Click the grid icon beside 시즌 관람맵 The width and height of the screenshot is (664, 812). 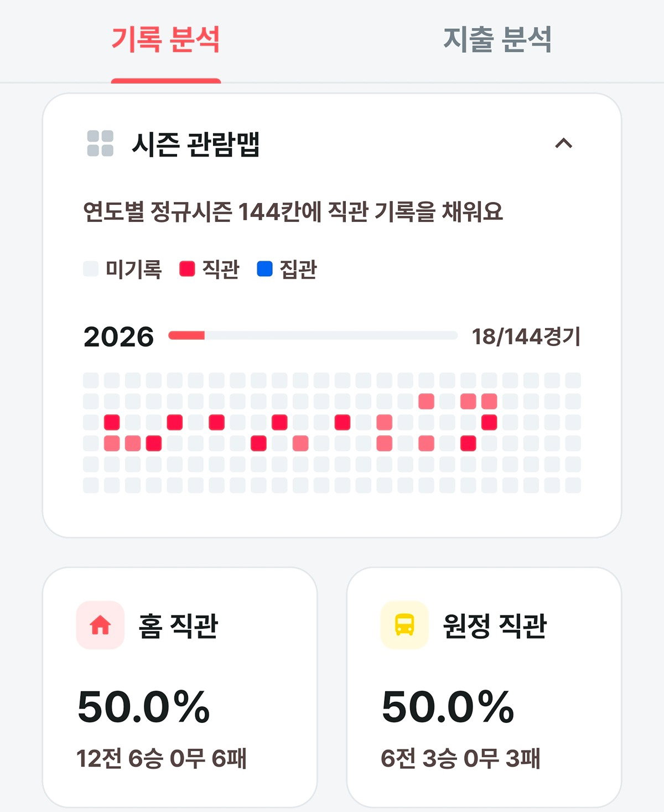100,143
